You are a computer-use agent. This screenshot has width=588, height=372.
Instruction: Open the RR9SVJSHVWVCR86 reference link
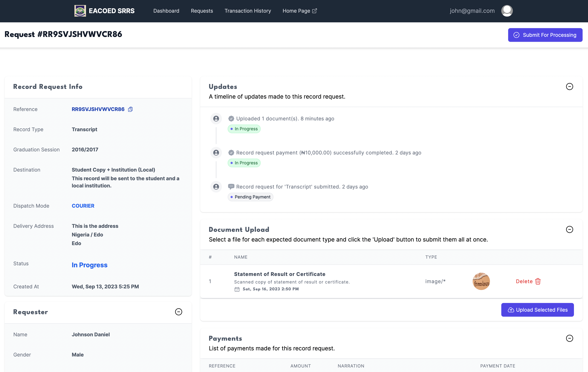point(98,109)
